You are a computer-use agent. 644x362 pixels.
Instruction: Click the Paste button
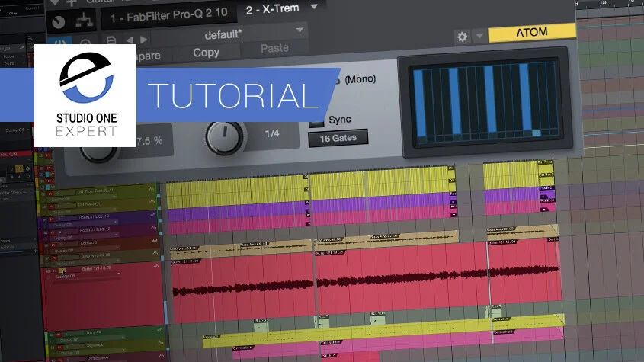pyautogui.click(x=274, y=48)
